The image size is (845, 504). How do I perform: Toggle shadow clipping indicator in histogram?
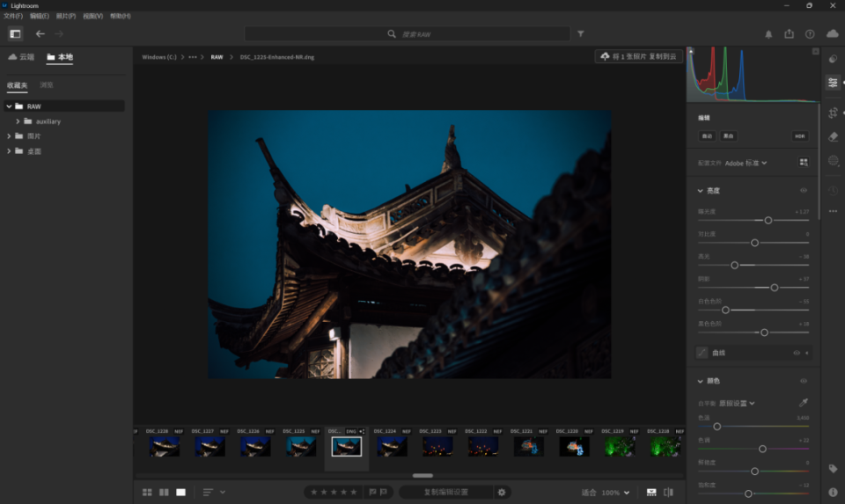[x=691, y=51]
